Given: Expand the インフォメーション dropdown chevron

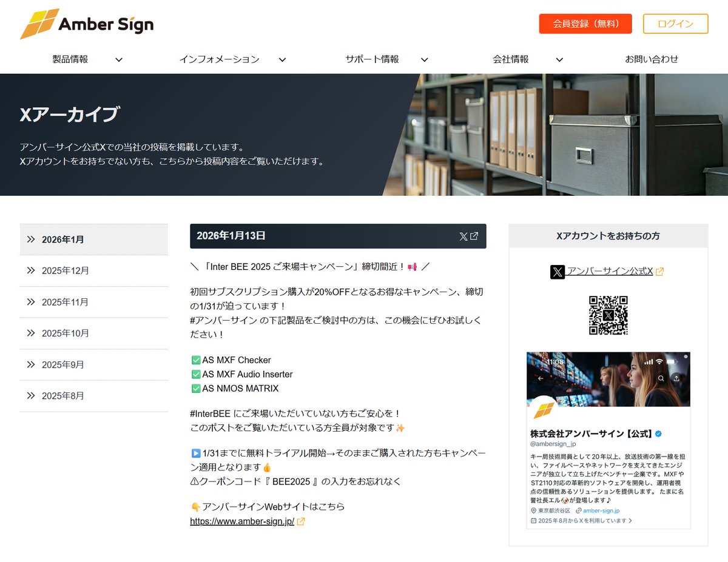Looking at the screenshot, I should pos(282,59).
